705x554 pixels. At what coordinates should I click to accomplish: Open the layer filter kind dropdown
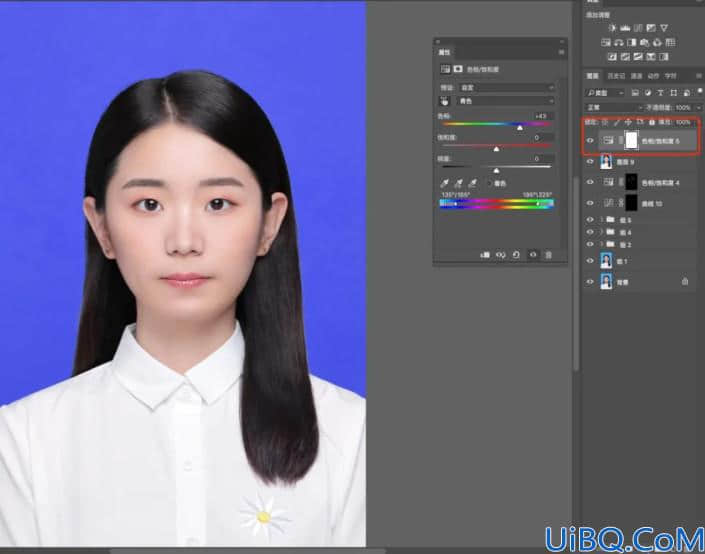(x=605, y=93)
